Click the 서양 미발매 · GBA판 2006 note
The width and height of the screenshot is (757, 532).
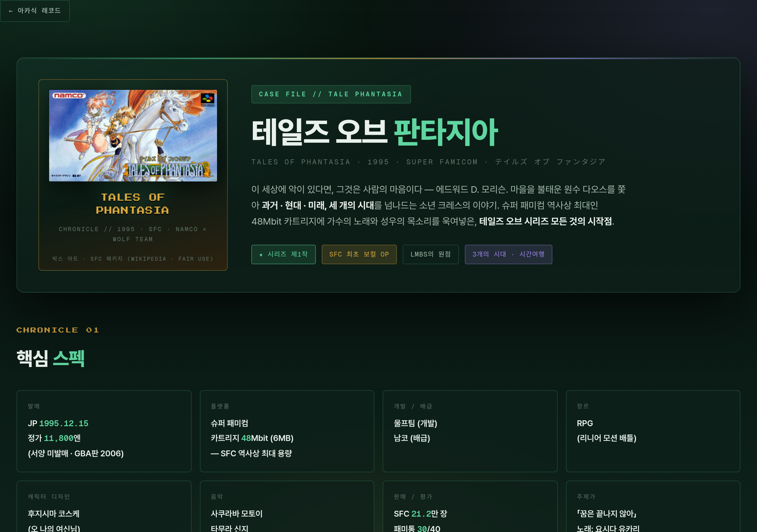point(75,454)
